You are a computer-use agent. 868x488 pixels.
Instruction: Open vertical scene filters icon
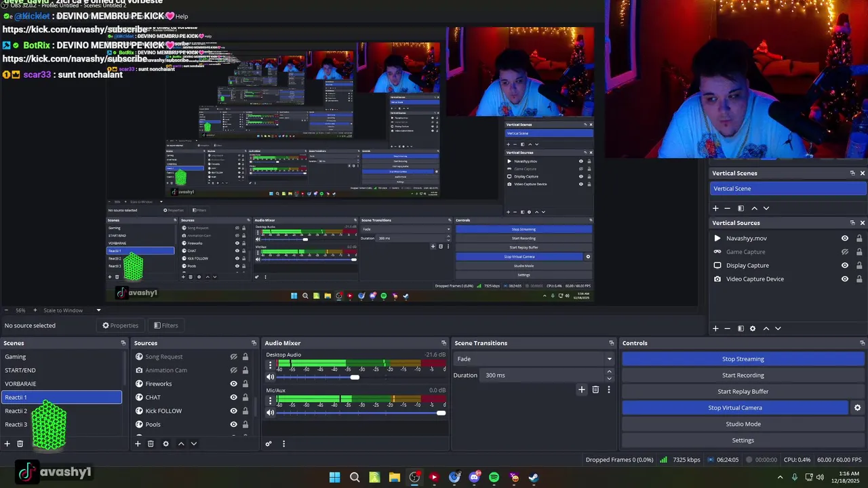point(741,208)
